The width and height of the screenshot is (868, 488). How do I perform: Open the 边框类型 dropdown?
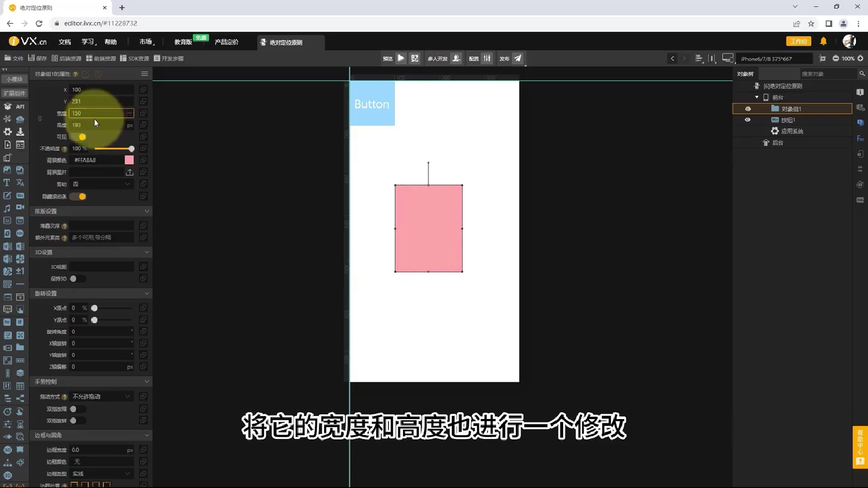point(101,474)
